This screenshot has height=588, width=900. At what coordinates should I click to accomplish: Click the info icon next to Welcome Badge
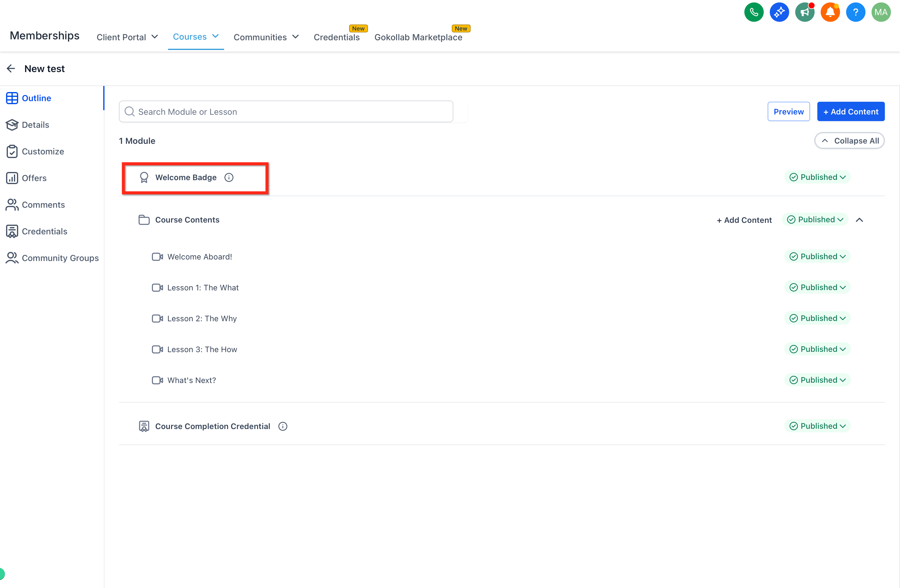[229, 177]
